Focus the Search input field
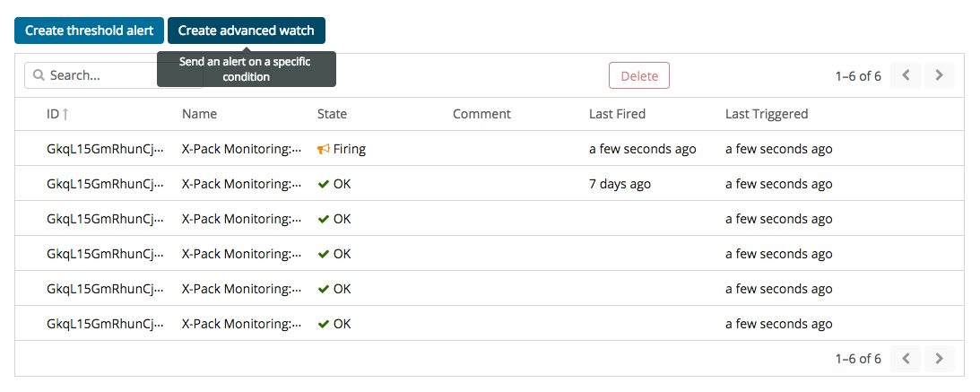 [99, 75]
